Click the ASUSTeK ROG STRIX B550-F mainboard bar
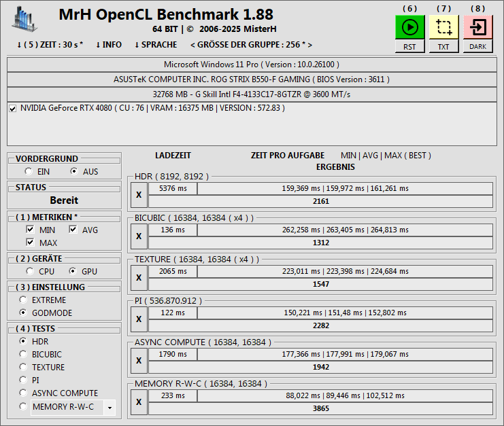504x426 pixels. [x=252, y=79]
